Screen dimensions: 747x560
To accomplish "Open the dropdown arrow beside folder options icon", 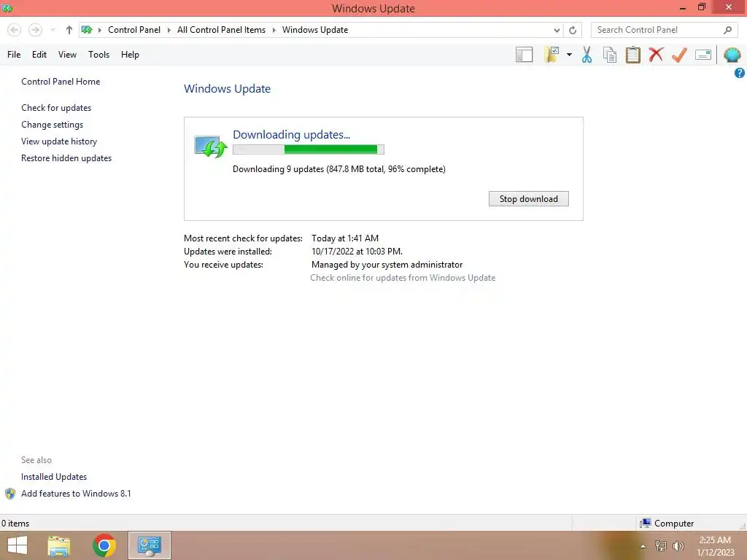I will pos(569,55).
